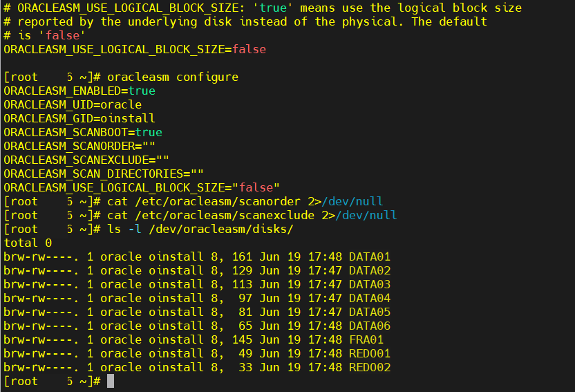
Task: Click the DATA01 disk name
Action: click(370, 256)
